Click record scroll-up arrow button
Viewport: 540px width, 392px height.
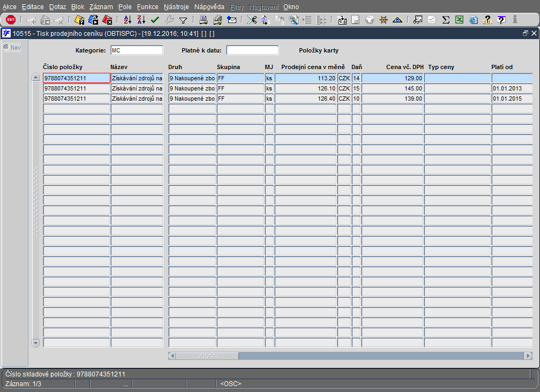point(35,77)
